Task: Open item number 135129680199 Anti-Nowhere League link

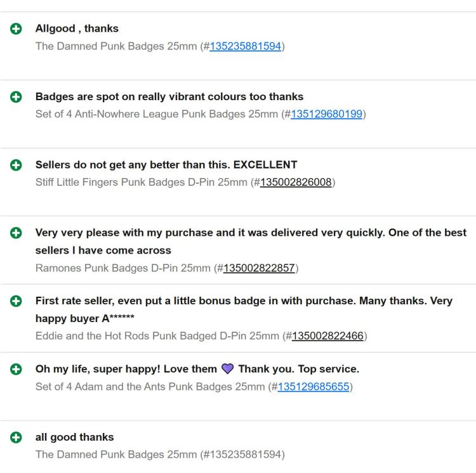Action: pyautogui.click(x=326, y=114)
